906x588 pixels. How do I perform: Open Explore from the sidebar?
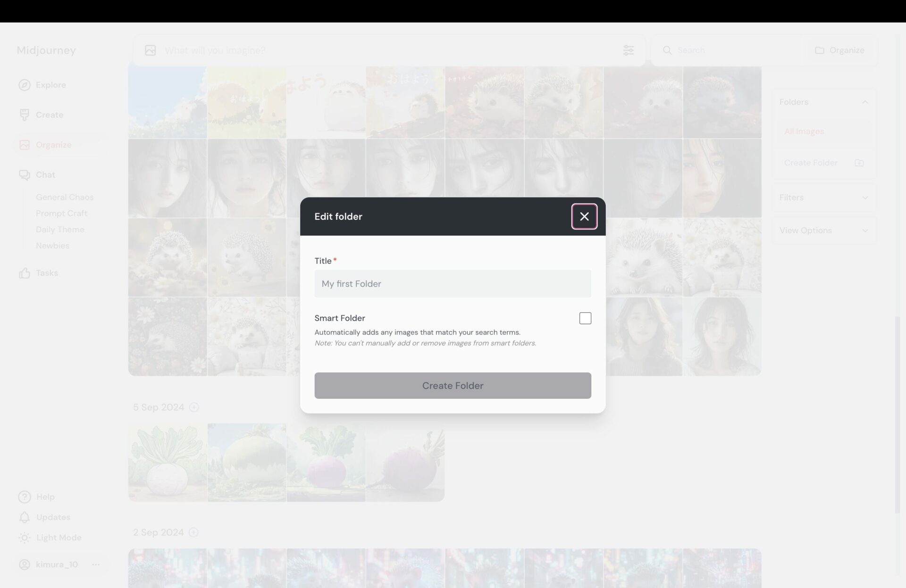[x=50, y=85]
